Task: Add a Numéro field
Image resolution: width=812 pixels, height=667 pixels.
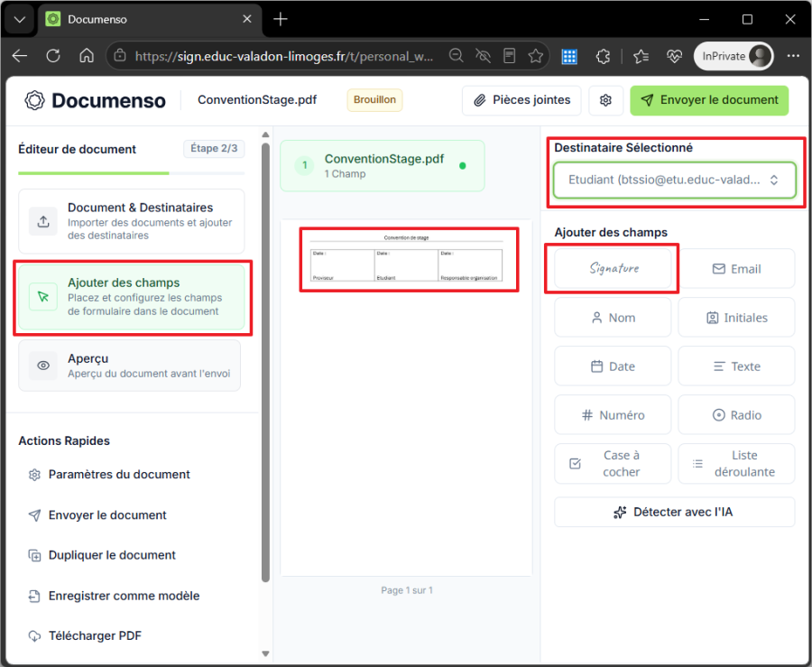Action: tap(614, 414)
